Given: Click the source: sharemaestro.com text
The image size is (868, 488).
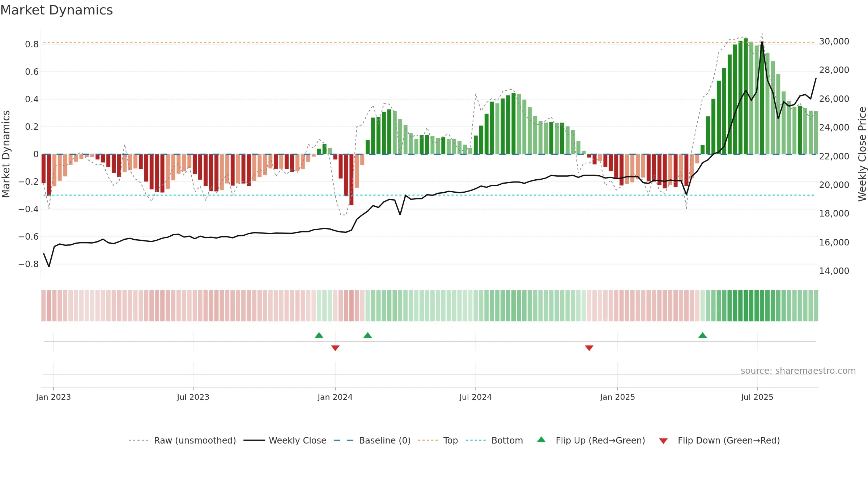Looking at the screenshot, I should [798, 371].
